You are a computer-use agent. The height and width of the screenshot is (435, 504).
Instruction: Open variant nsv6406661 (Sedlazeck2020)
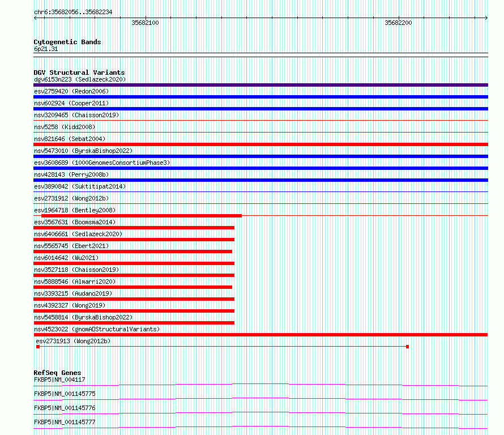[78, 234]
